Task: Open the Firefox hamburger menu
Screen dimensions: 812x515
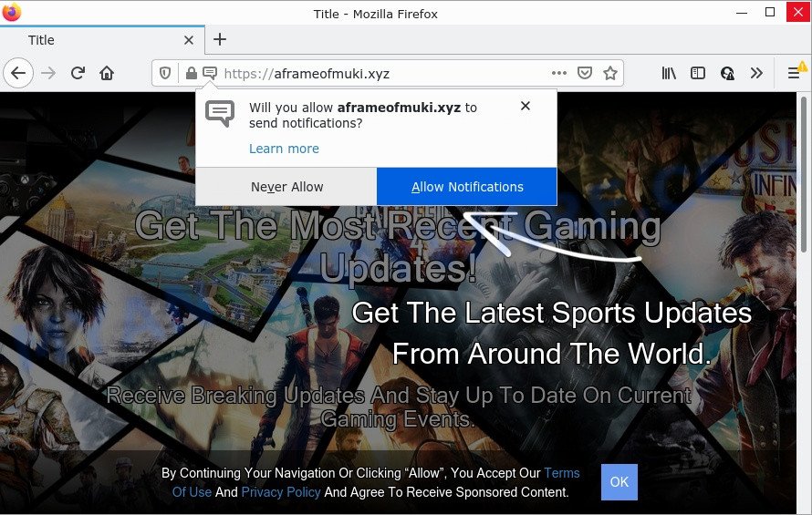Action: [x=794, y=74]
